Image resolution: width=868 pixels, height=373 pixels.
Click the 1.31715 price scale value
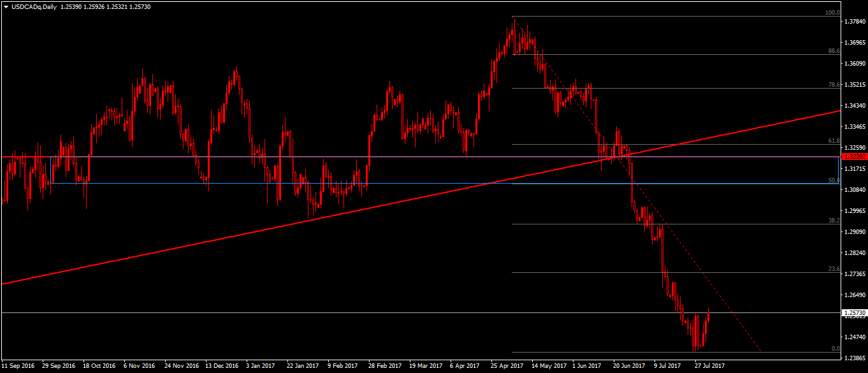(855, 169)
